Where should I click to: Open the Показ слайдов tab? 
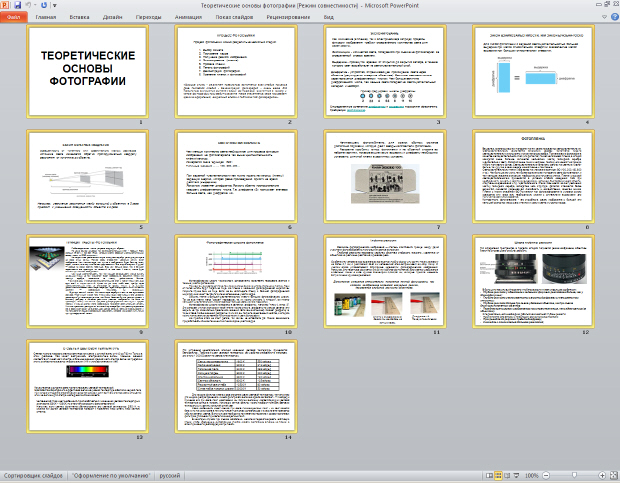click(x=234, y=18)
